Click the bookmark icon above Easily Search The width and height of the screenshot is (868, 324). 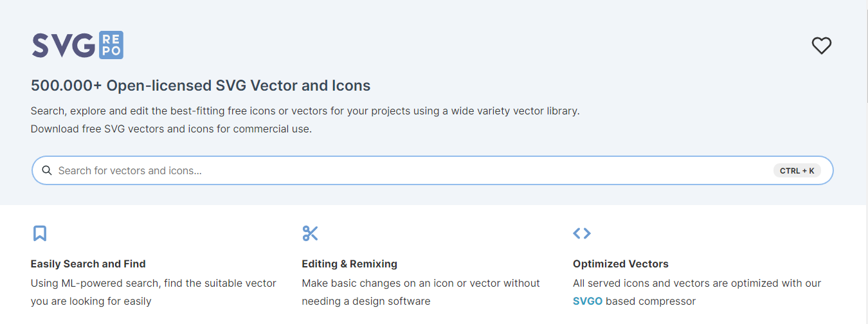(x=40, y=233)
